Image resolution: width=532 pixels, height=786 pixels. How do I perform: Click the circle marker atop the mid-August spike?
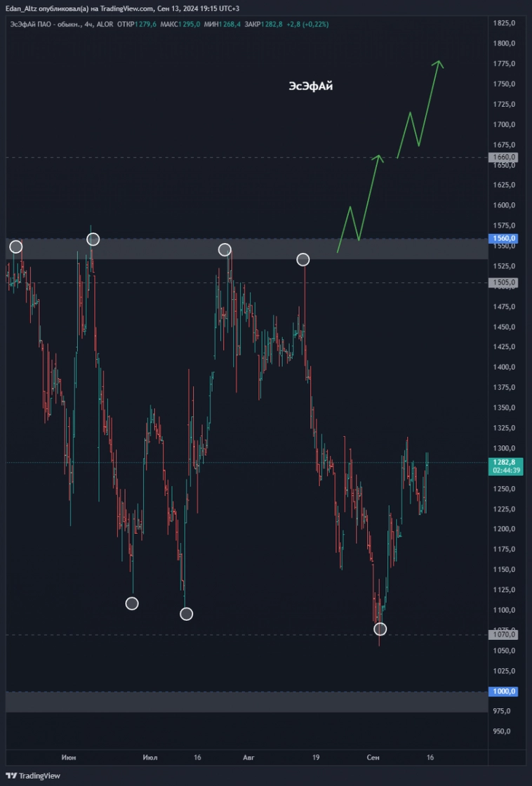[x=302, y=260]
